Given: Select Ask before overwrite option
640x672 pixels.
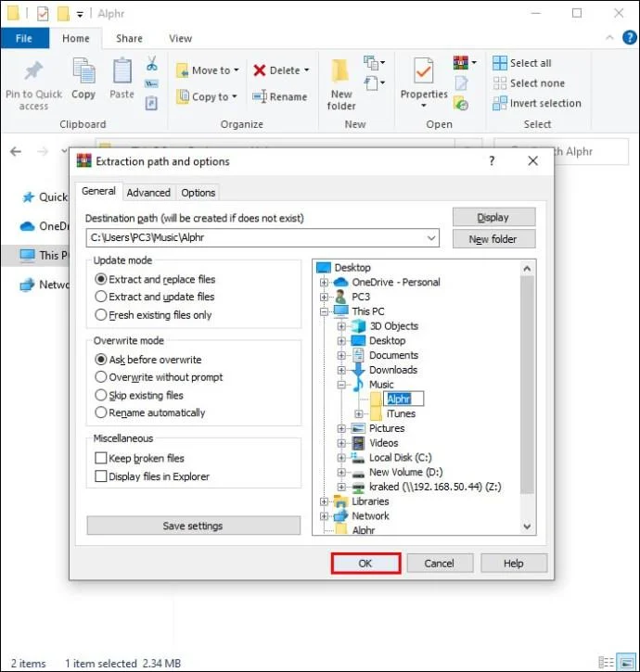Looking at the screenshot, I should [x=100, y=359].
